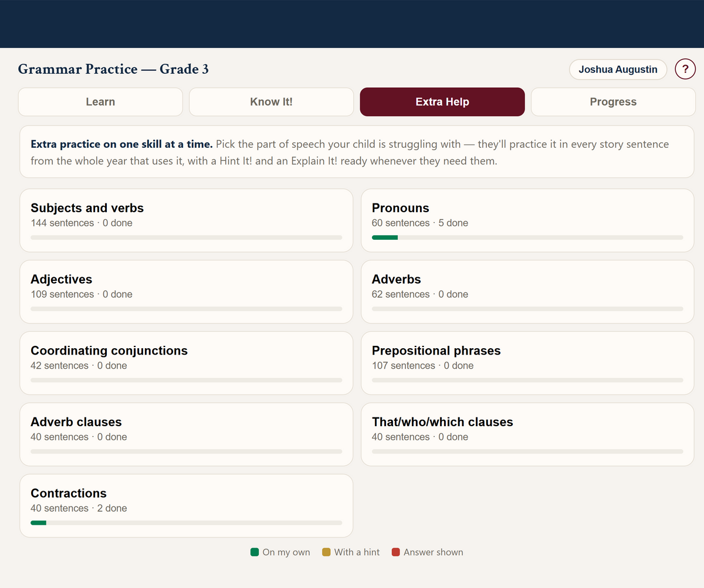
Task: Open the Know It! tab
Action: (271, 102)
